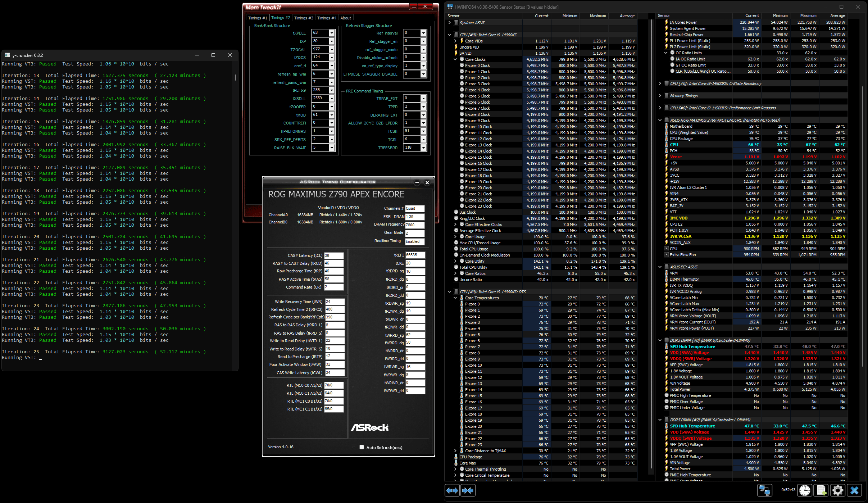
Task: Click the fan icon beside Extra Flow Fan
Action: pos(666,255)
